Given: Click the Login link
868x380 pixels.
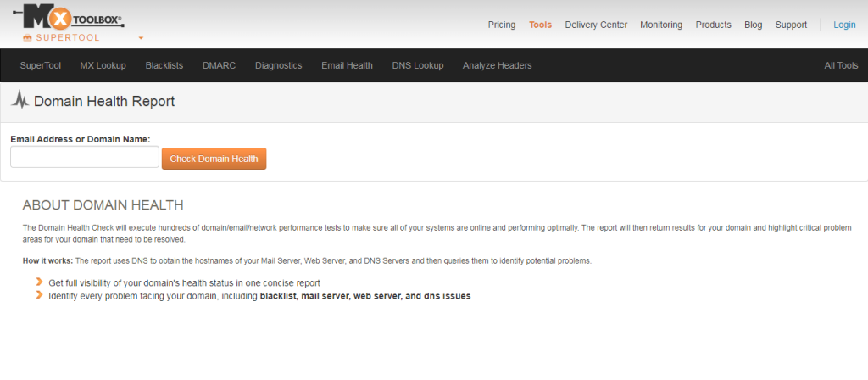Looking at the screenshot, I should coord(844,25).
